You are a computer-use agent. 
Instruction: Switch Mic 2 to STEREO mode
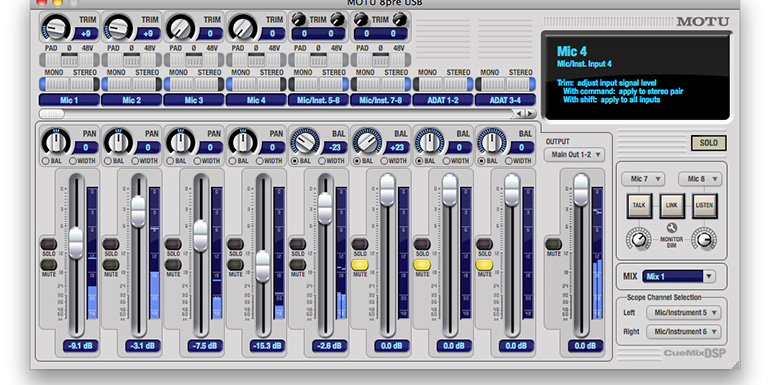(147, 84)
